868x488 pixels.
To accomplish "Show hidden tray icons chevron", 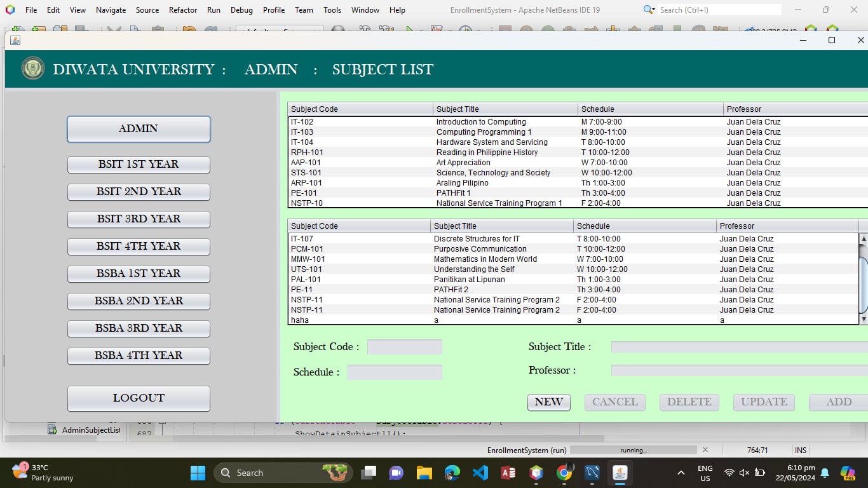I will tap(681, 473).
